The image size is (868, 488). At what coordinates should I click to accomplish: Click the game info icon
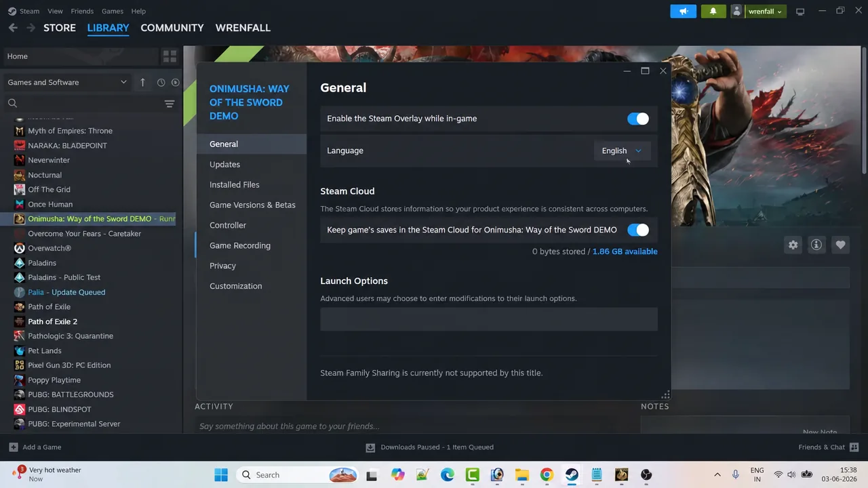[x=816, y=245]
